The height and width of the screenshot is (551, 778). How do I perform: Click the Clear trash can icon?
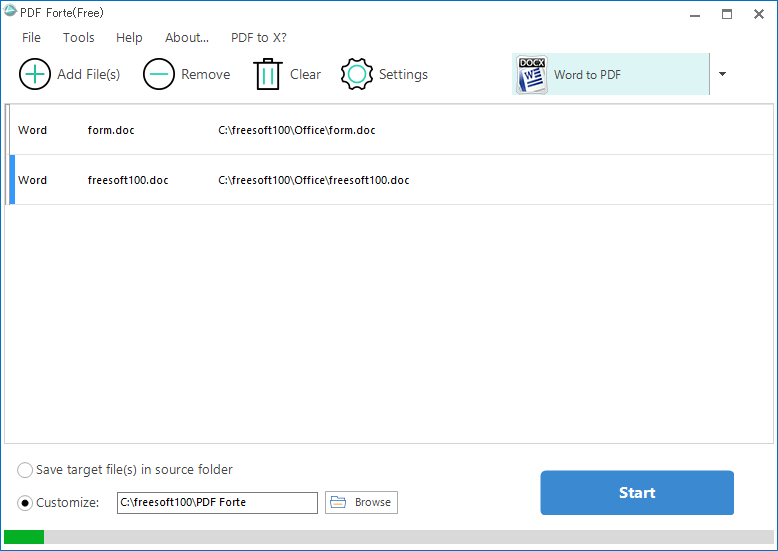(x=268, y=74)
